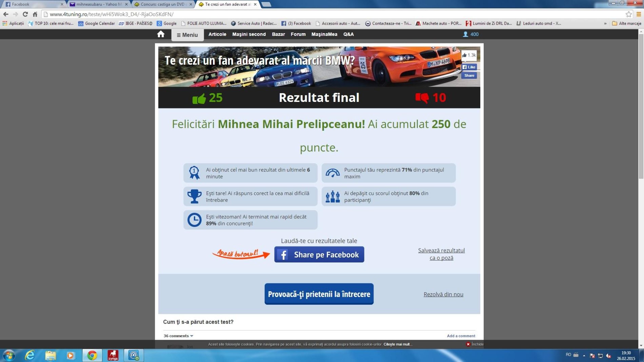This screenshot has height=362, width=644.
Task: Reload the page with refresh icon
Action: point(25,14)
